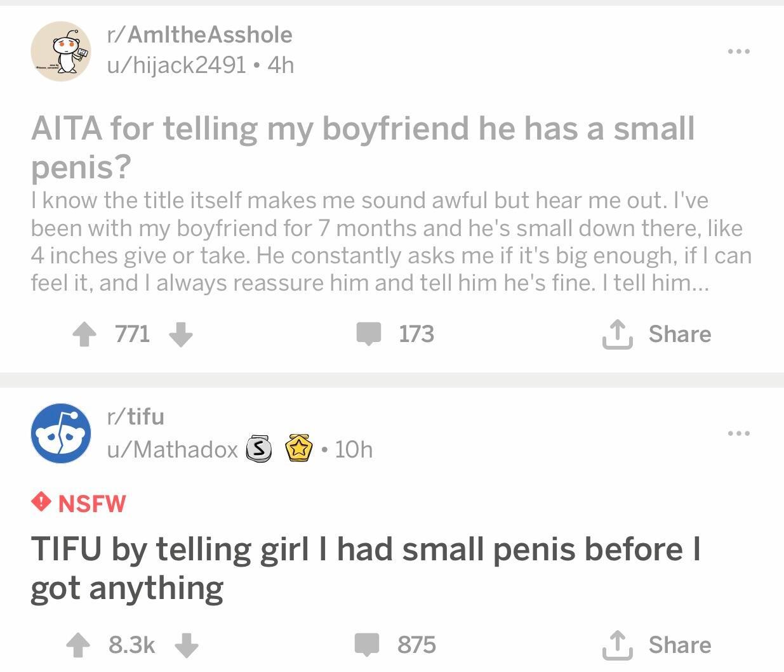This screenshot has width=784, height=672.
Task: Go to r/tifu subreddit link
Action: tap(136, 416)
